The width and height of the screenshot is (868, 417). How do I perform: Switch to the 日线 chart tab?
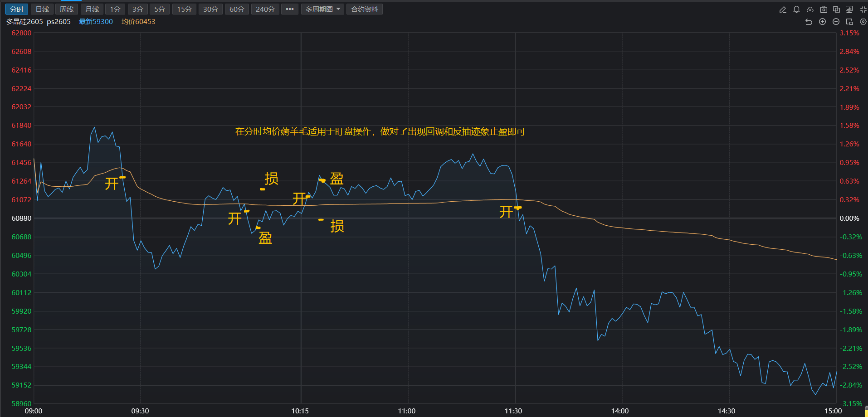[42, 9]
